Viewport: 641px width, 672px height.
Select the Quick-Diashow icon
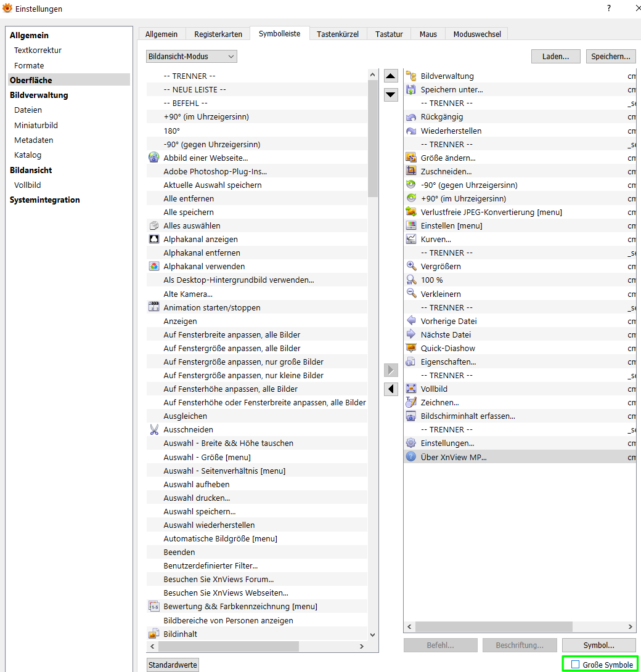pyautogui.click(x=411, y=348)
